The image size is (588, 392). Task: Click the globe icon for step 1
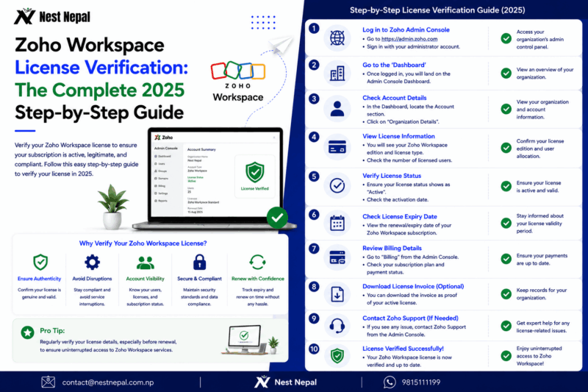click(337, 38)
